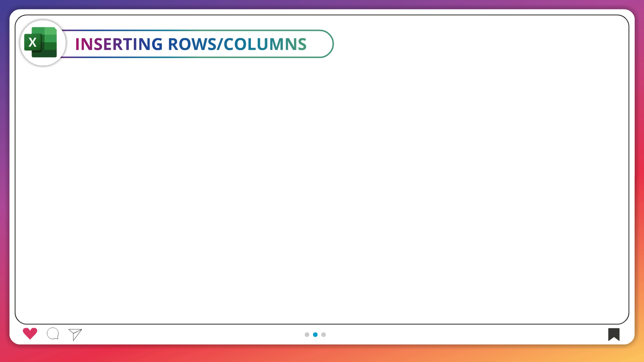Click the INSERTING ROWS/COLUMNS title banner
Image resolution: width=644 pixels, height=362 pixels.
pyautogui.click(x=195, y=44)
